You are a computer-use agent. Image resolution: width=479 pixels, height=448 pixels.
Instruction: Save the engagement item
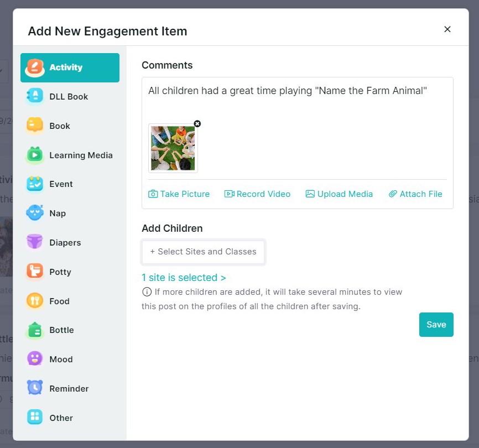point(436,324)
